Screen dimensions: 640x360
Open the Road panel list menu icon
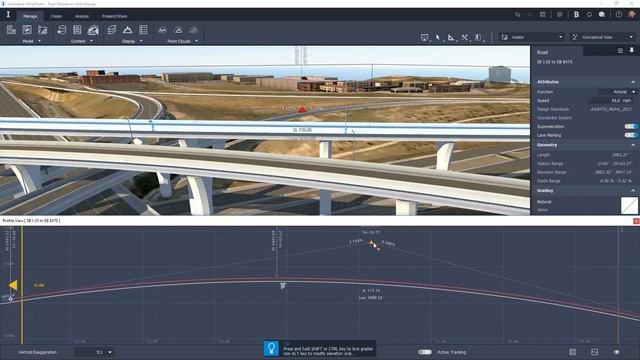pyautogui.click(x=620, y=51)
